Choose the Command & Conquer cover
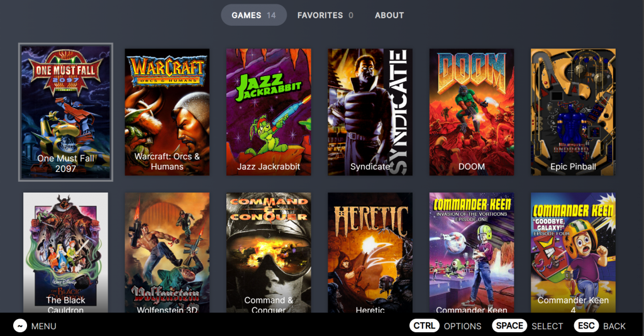 (269, 252)
